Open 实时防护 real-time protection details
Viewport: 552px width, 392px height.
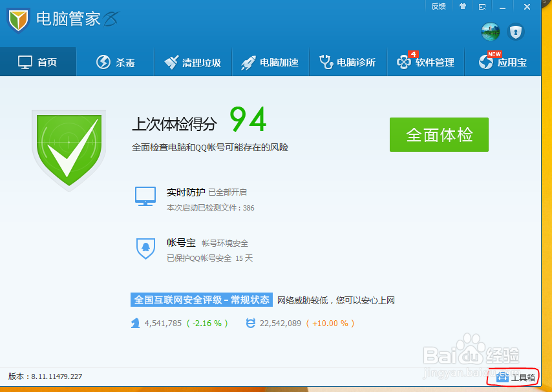click(186, 192)
